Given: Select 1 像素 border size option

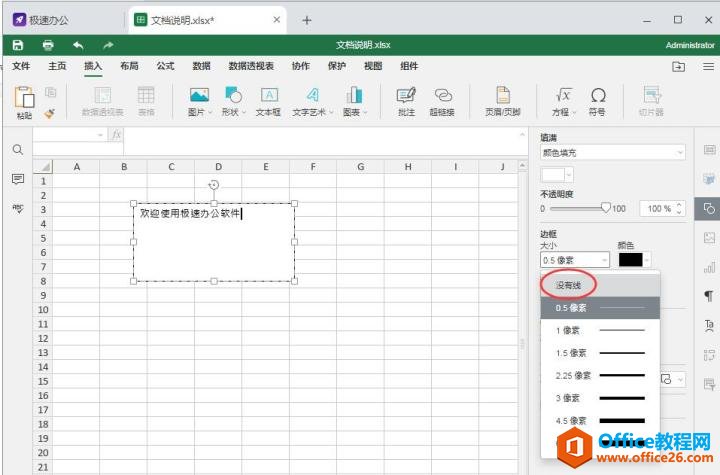Looking at the screenshot, I should point(600,330).
